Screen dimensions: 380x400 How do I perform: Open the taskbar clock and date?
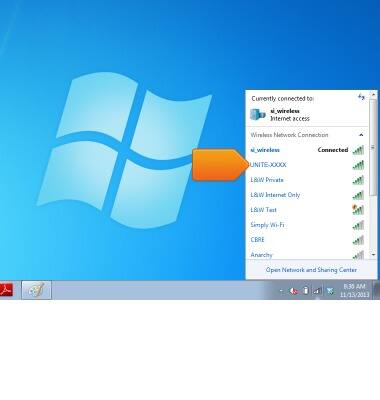355,291
